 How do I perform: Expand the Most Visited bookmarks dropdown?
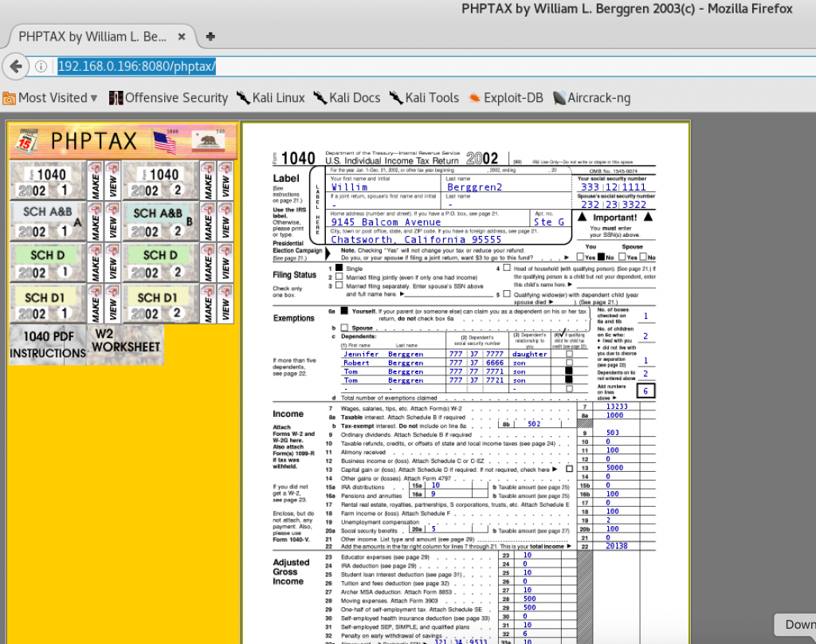(x=50, y=98)
